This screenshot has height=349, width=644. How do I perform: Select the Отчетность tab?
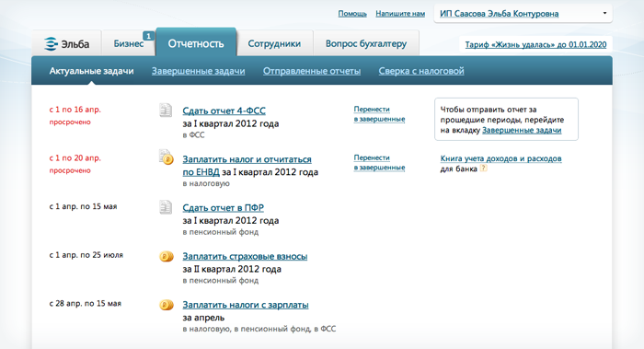tap(196, 43)
